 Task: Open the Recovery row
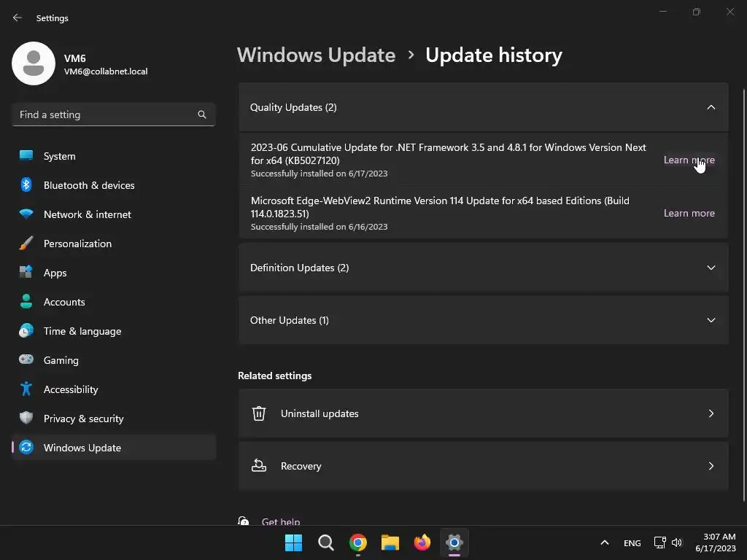483,466
